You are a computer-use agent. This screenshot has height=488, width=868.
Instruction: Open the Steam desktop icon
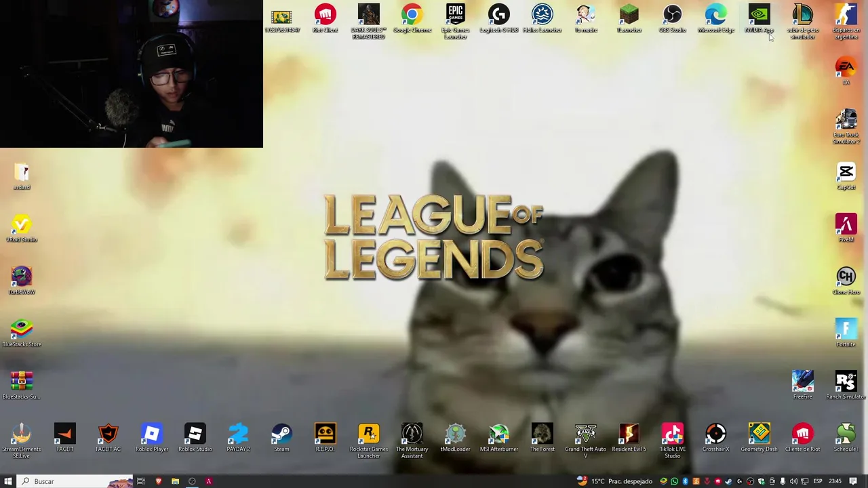pos(281,436)
